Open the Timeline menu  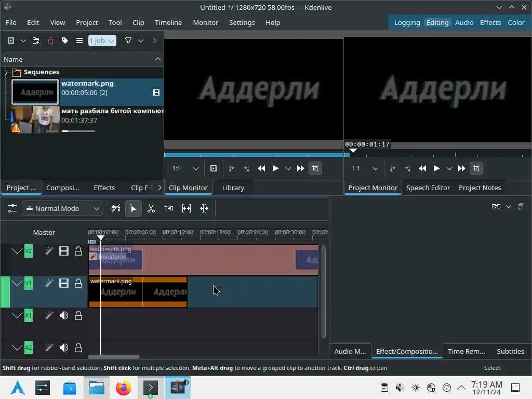click(x=168, y=22)
